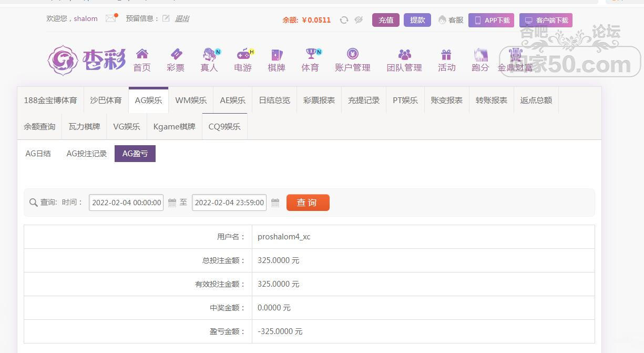Viewport: 644px width, 353px height.
Task: Select the VG娱乐 tab
Action: point(127,126)
